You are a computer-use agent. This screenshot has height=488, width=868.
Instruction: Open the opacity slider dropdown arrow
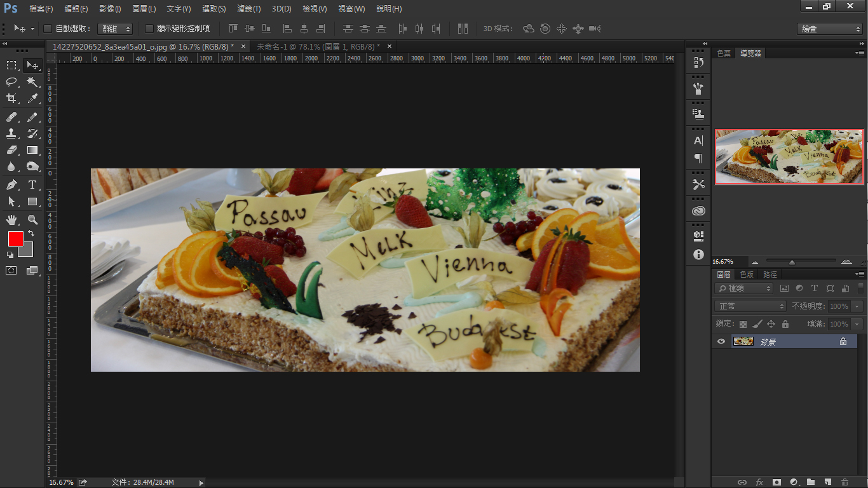coord(857,306)
